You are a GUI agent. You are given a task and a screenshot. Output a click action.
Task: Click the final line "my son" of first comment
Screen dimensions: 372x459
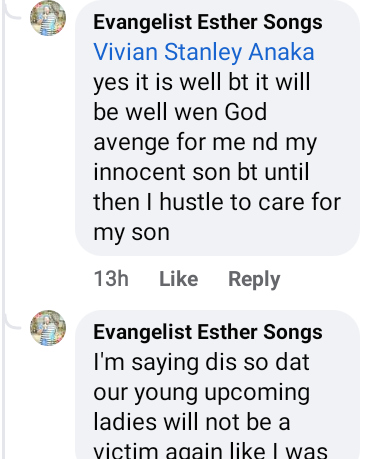131,233
